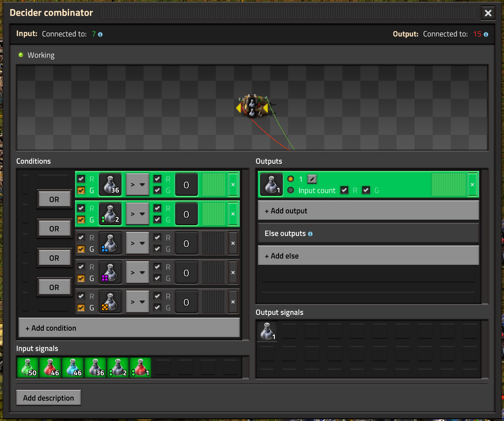Open comparator dropdown in fourth condition
504x421 pixels.
[x=138, y=273]
